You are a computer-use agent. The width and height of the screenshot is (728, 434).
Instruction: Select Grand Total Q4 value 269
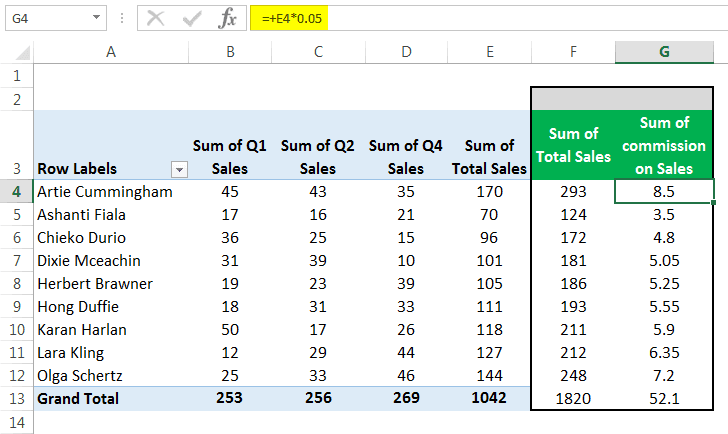[x=406, y=398]
